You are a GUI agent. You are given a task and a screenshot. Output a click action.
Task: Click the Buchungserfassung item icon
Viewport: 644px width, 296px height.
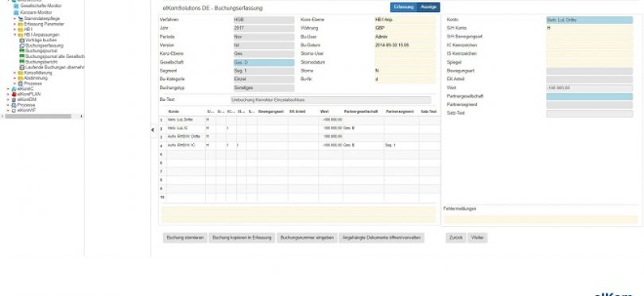point(22,45)
